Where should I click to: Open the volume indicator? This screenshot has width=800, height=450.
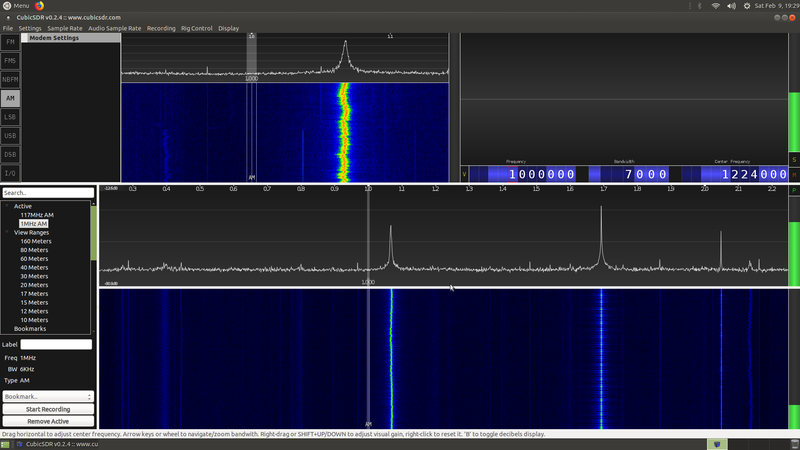tap(731, 6)
